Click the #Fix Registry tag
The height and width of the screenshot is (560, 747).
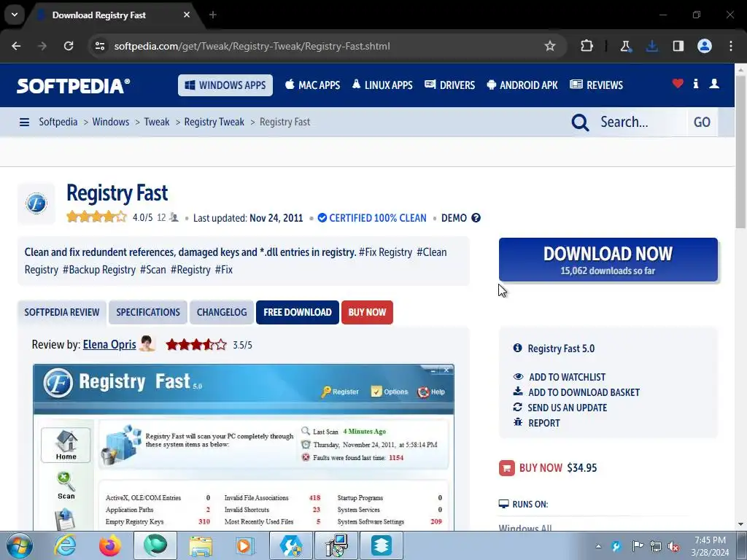pyautogui.click(x=385, y=252)
